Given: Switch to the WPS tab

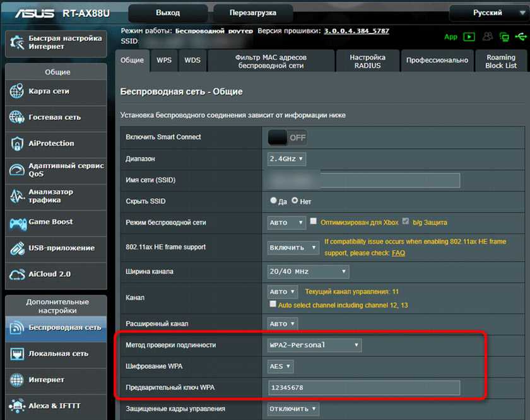Looking at the screenshot, I should 164,61.
